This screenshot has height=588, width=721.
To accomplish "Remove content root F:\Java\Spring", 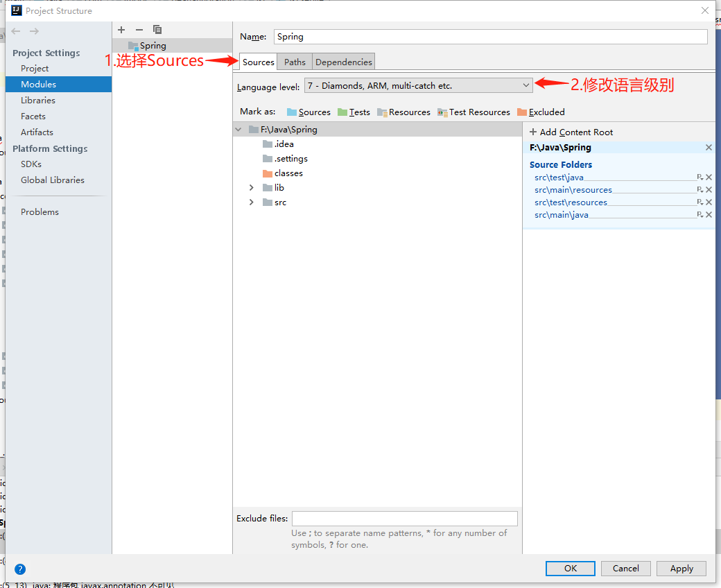I will coord(709,148).
